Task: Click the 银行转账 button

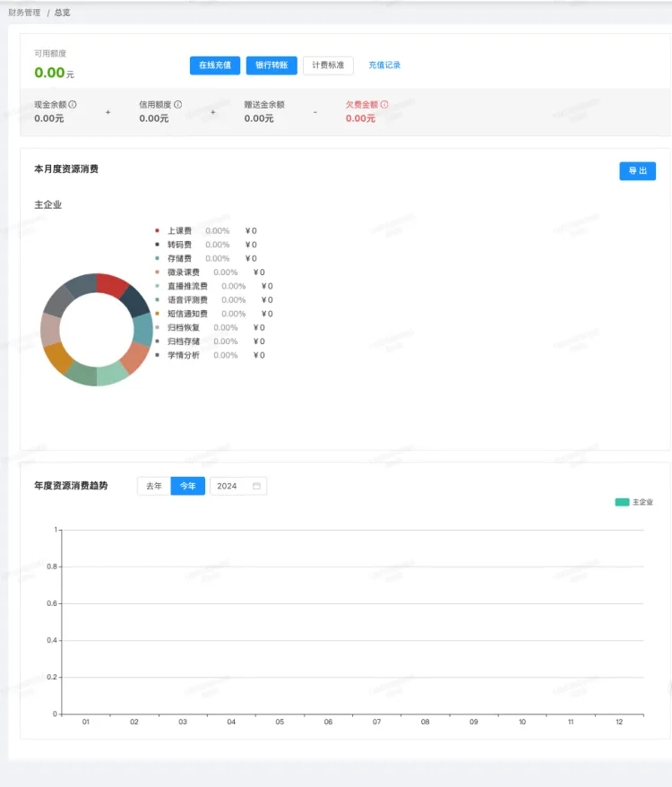Action: point(271,65)
